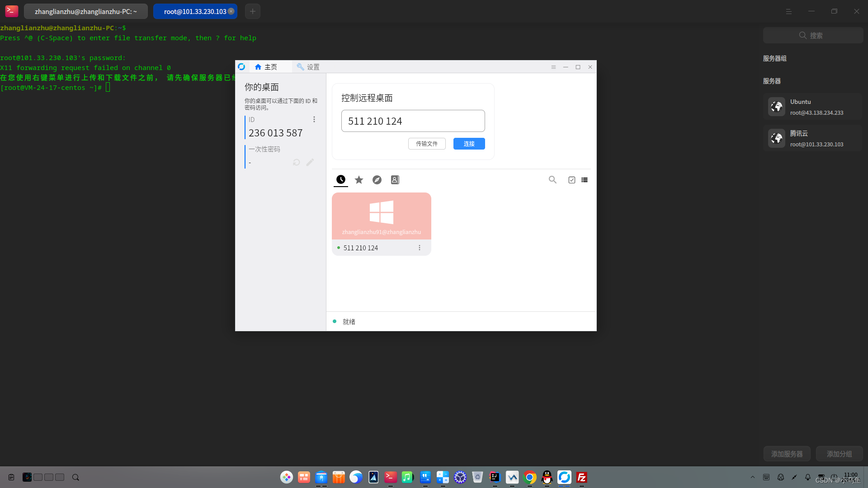Click the 就绪 ready status text
This screenshot has width=868, height=488.
349,322
